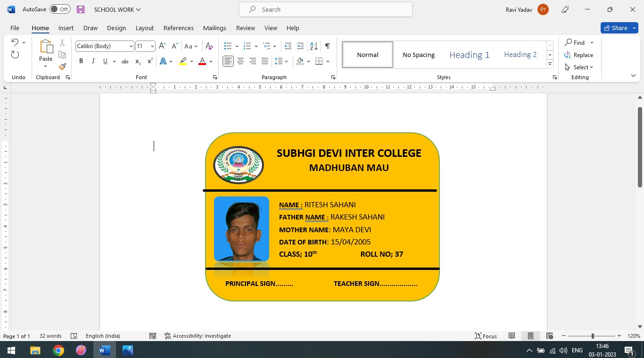
Task: Click the Sort A-Z icon
Action: point(314,46)
